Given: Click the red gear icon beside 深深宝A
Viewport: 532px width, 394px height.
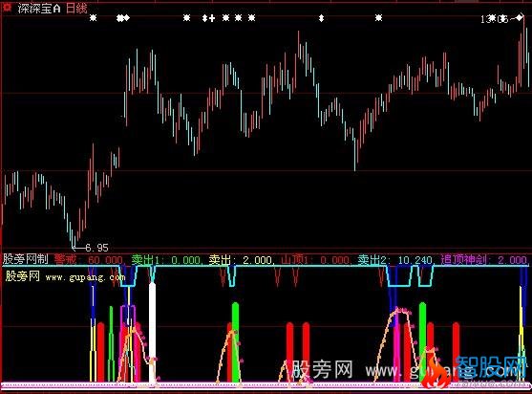Looking at the screenshot, I should (7, 7).
